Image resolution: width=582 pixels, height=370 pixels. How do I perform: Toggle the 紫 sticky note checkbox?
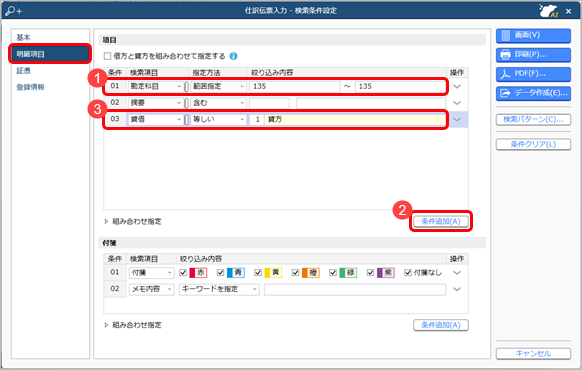pyautogui.click(x=370, y=273)
